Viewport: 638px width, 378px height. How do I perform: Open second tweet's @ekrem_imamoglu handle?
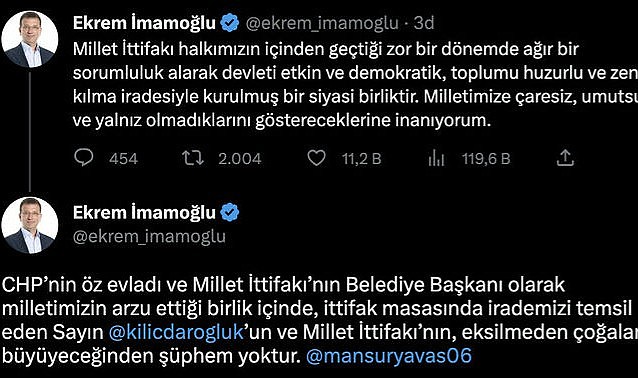point(149,236)
